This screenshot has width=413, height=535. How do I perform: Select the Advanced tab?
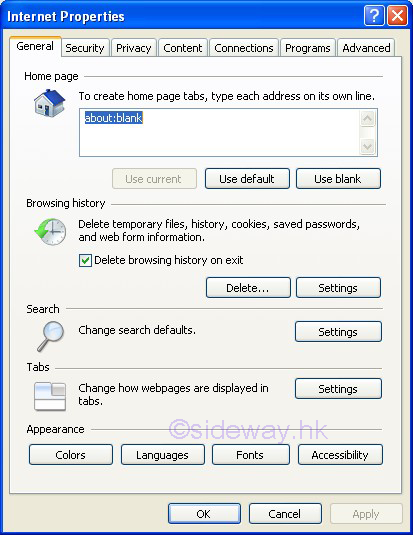coord(366,48)
